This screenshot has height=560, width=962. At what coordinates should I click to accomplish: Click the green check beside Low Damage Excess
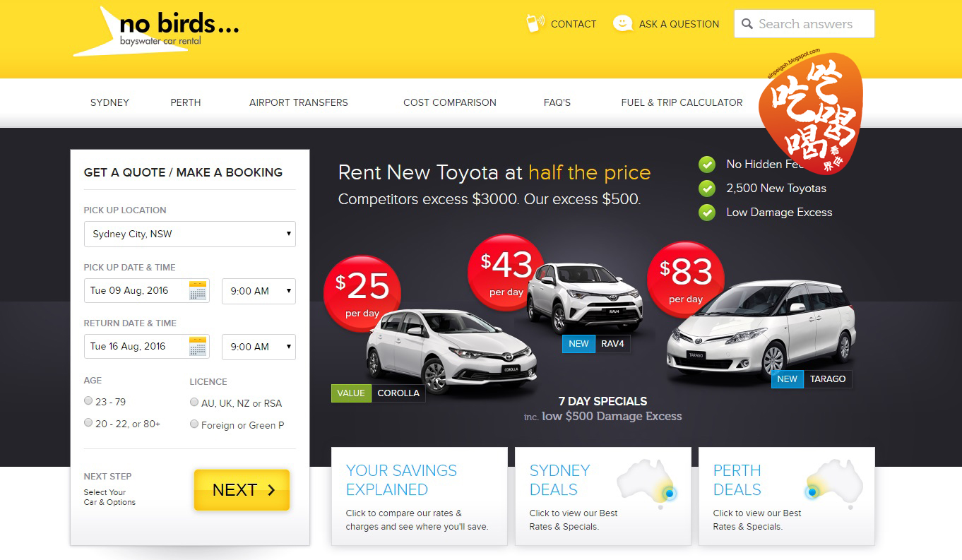point(706,213)
